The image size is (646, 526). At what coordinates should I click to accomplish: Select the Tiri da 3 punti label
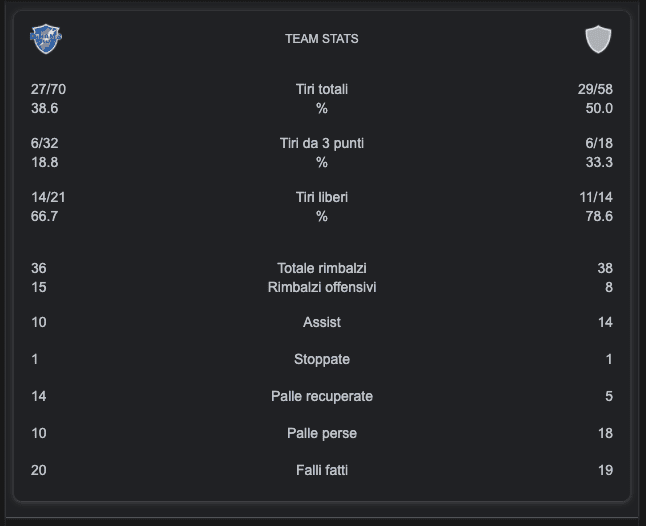click(322, 143)
